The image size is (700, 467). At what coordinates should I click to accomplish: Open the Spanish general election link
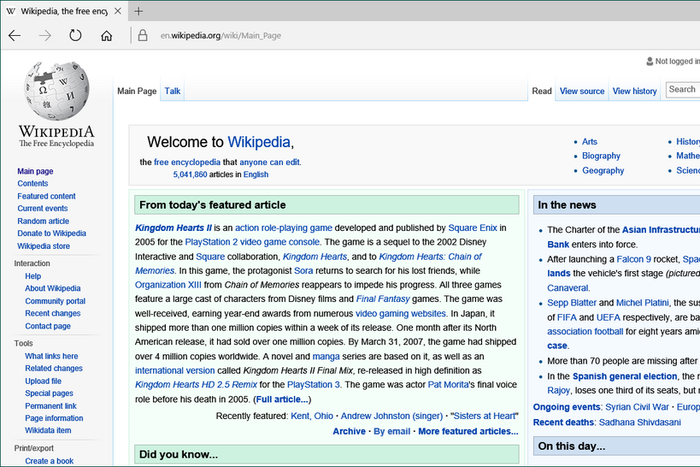625,376
